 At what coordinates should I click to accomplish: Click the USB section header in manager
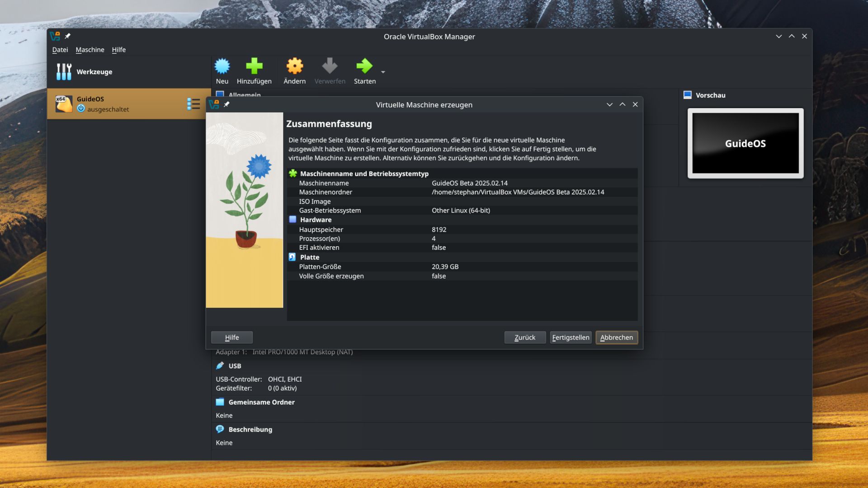point(235,366)
